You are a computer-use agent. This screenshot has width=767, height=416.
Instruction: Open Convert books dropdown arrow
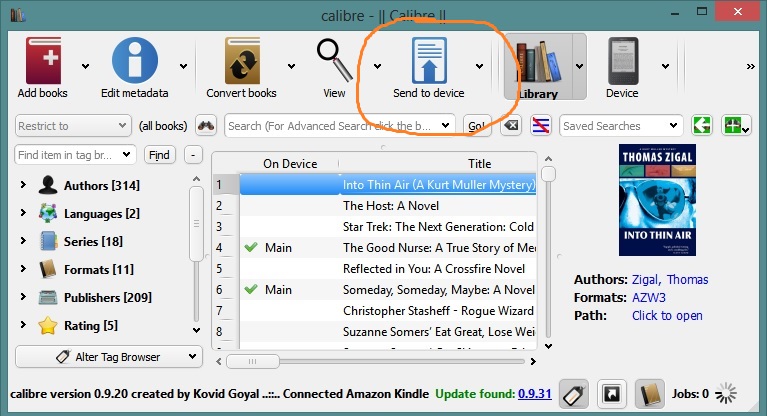[x=292, y=66]
